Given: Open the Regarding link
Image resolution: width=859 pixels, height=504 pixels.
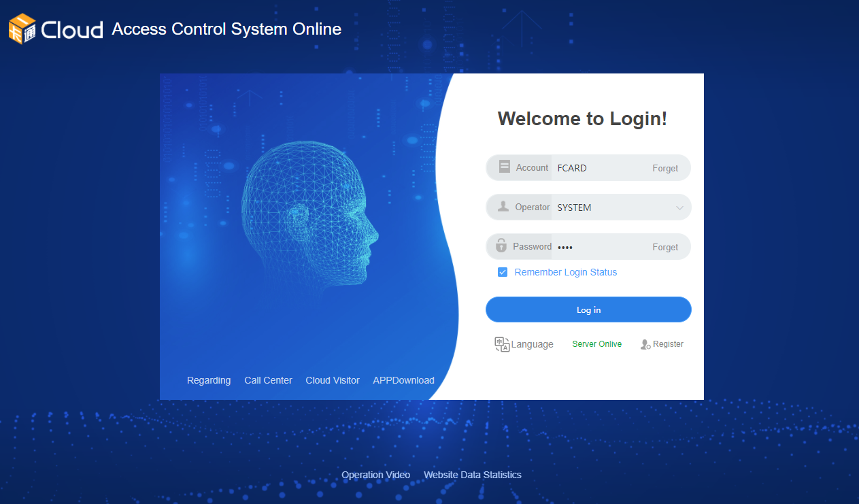Looking at the screenshot, I should click(209, 380).
